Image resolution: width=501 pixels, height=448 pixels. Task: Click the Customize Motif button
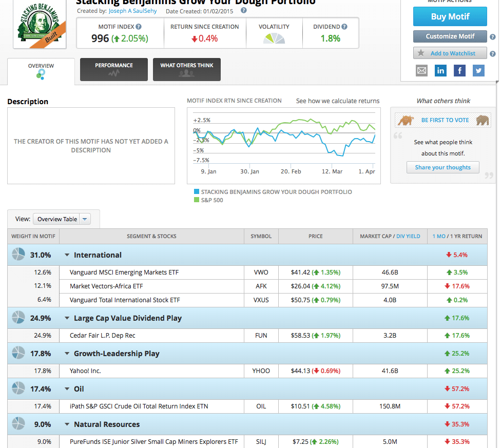pos(450,36)
